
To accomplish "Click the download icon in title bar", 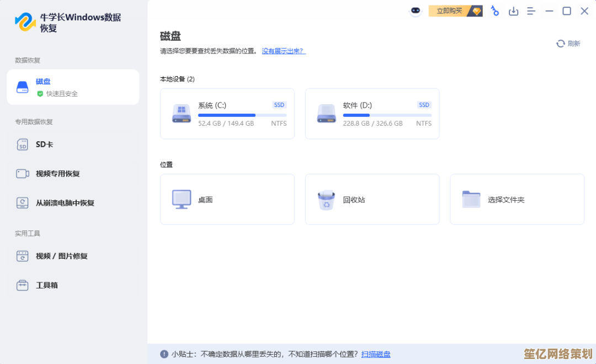I will pos(513,10).
